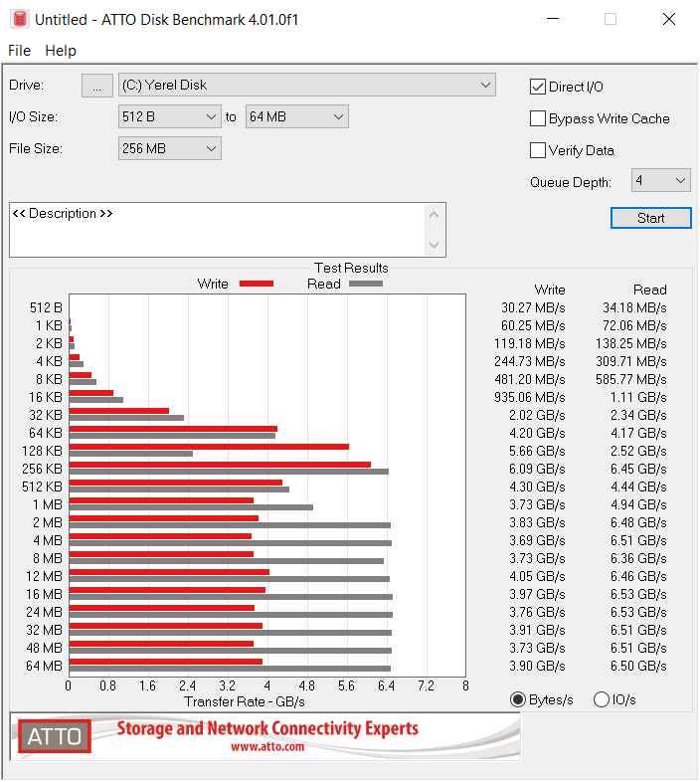The height and width of the screenshot is (782, 700).
Task: Click the 3.90 GB/s write value
Action: click(537, 666)
